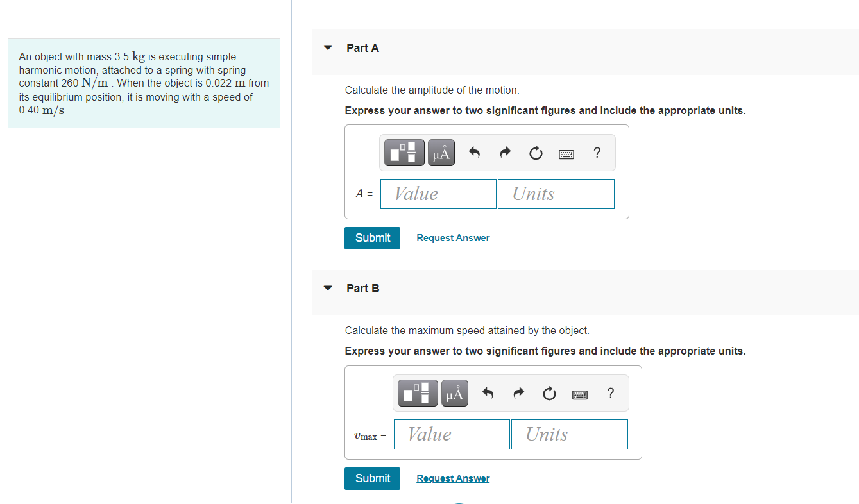Open templates icon in Part B toolbar
The width and height of the screenshot is (859, 504).
[x=418, y=393]
